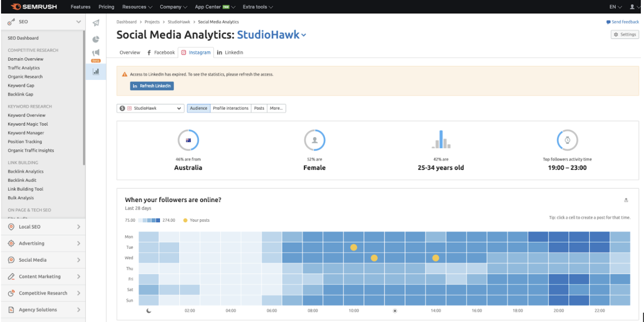This screenshot has width=644, height=322.
Task: Click the paper plane icon in the icon rail
Action: [x=96, y=23]
